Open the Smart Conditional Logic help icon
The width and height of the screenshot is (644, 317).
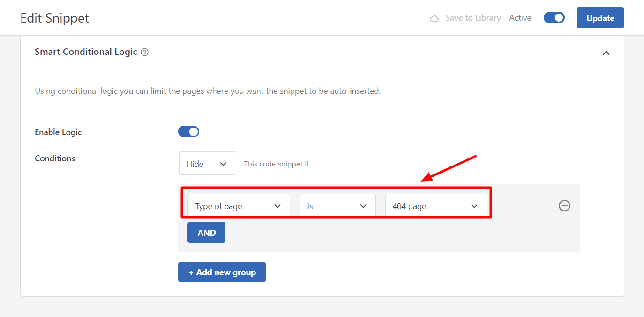(x=145, y=53)
